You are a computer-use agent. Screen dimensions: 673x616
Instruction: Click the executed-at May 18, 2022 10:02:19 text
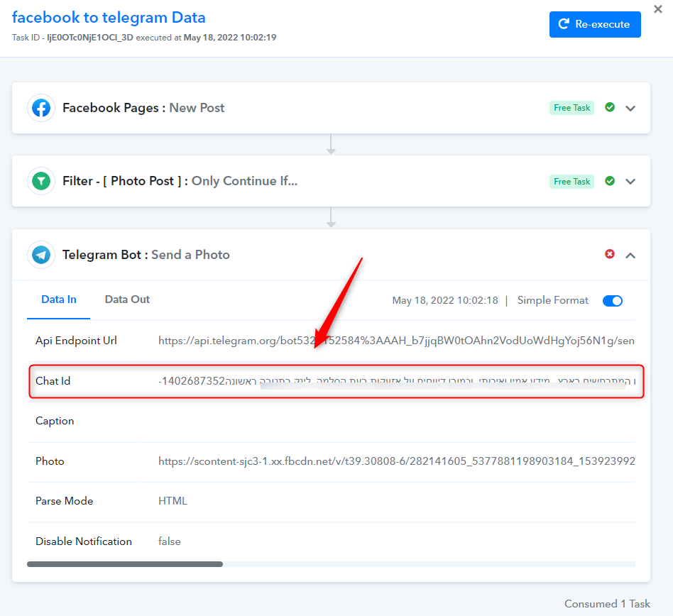click(x=230, y=38)
